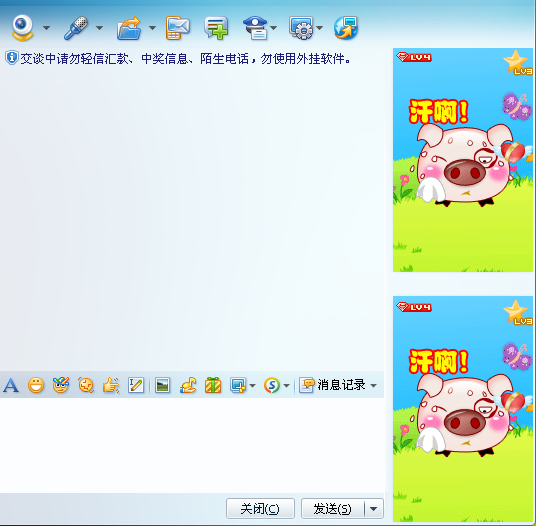The width and height of the screenshot is (536, 526).
Task: Open the send options dropdown arrow
Action: pos(374,509)
